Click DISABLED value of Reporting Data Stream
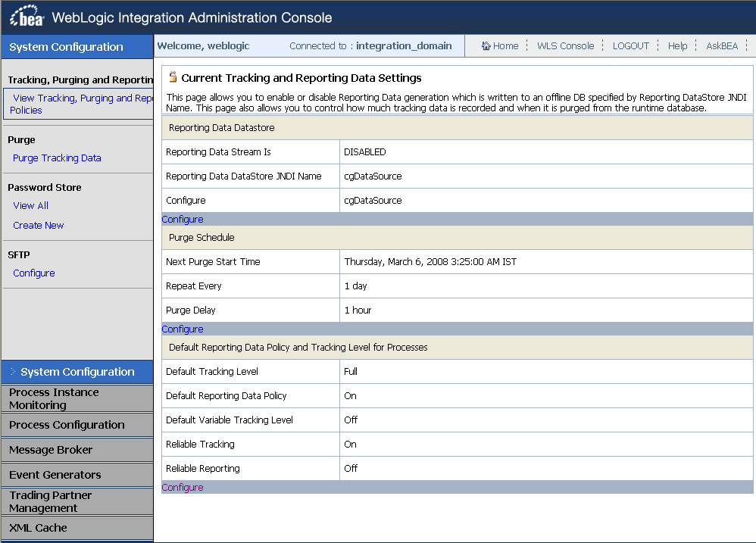The height and width of the screenshot is (543, 756). (365, 152)
